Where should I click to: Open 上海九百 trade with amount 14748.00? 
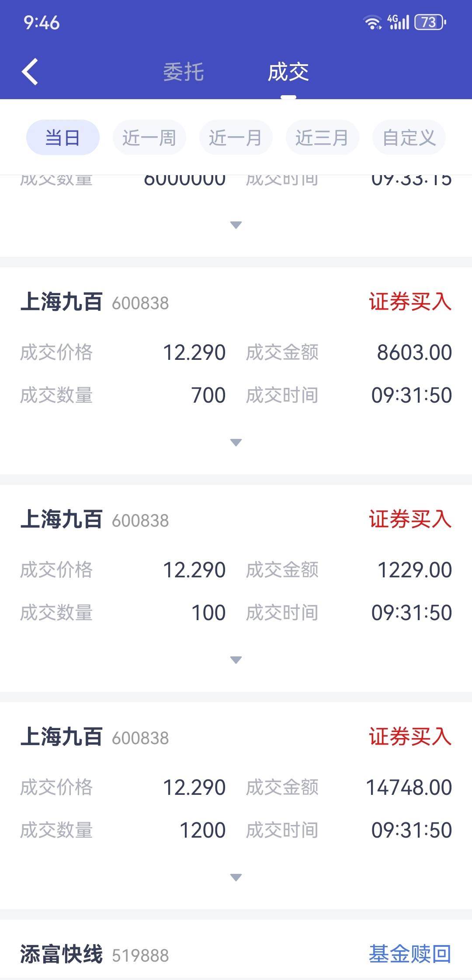coord(236,806)
